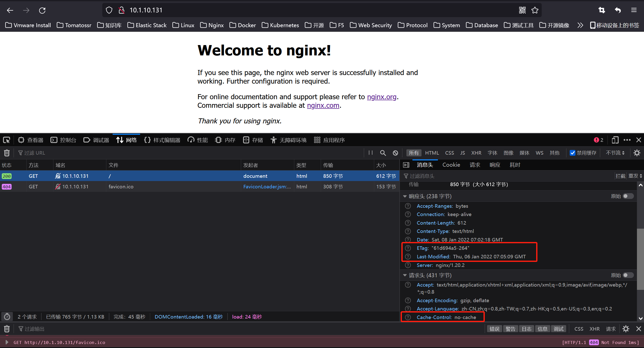Click the bookmark star in address bar
This screenshot has width=644, height=348.
(x=535, y=10)
